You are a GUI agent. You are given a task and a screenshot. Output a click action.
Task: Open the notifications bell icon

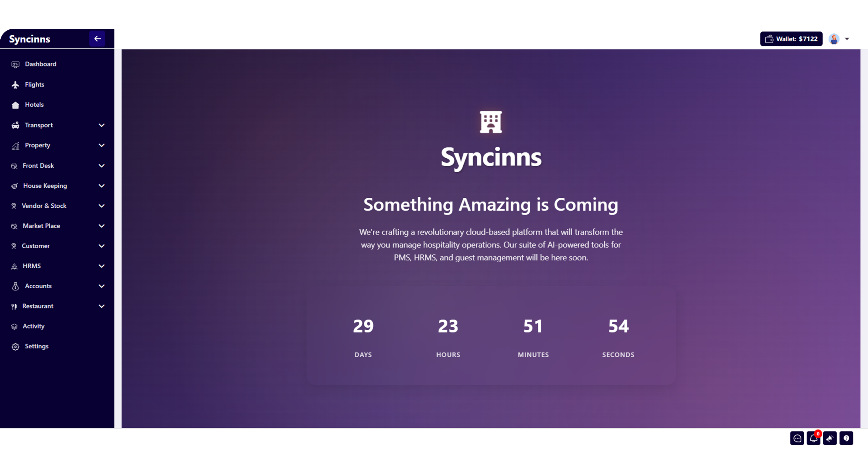click(x=813, y=438)
